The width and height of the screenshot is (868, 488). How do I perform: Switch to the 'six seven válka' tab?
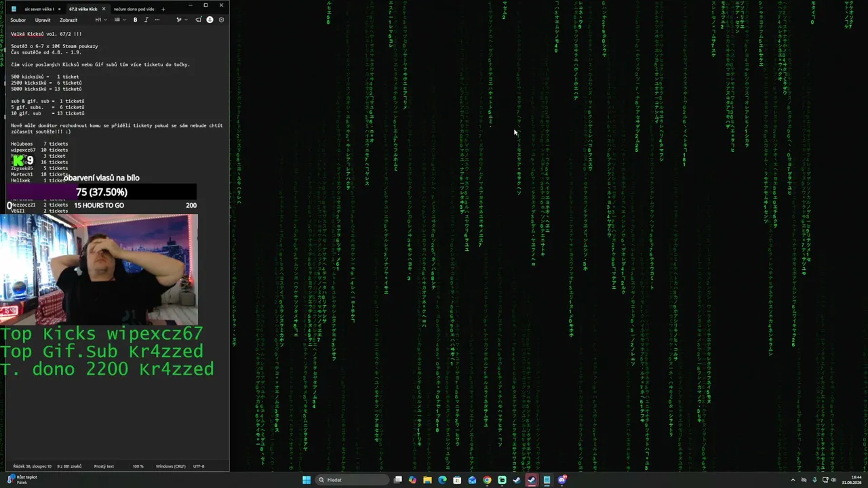(x=39, y=9)
